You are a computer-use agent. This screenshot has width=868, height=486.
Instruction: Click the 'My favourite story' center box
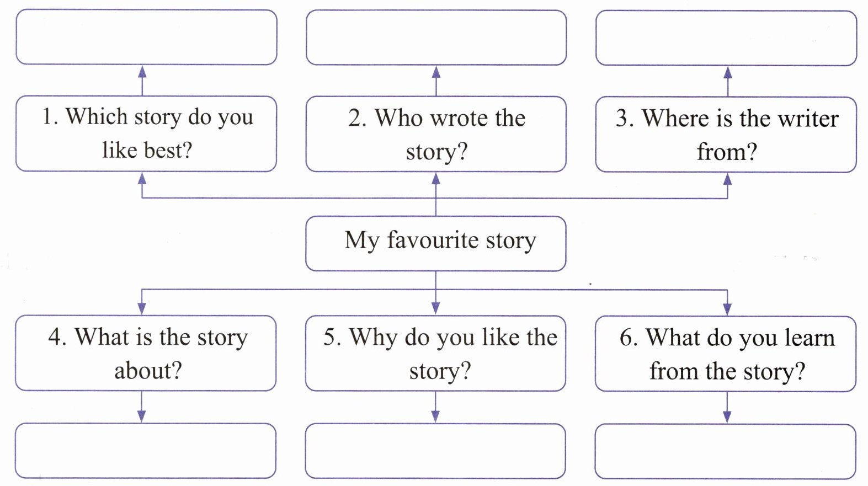(x=436, y=243)
